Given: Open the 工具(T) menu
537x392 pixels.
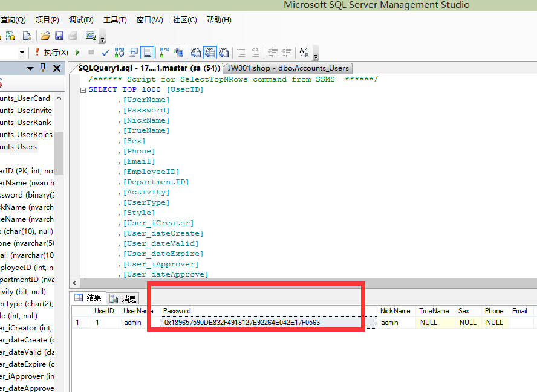Looking at the screenshot, I should (x=115, y=20).
